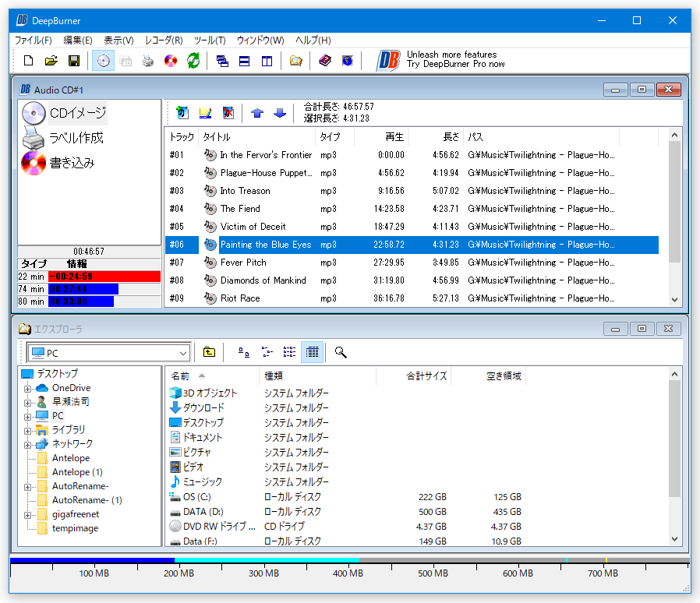Select track #03 Into Treason
This screenshot has width=700, height=603.
pyautogui.click(x=412, y=191)
